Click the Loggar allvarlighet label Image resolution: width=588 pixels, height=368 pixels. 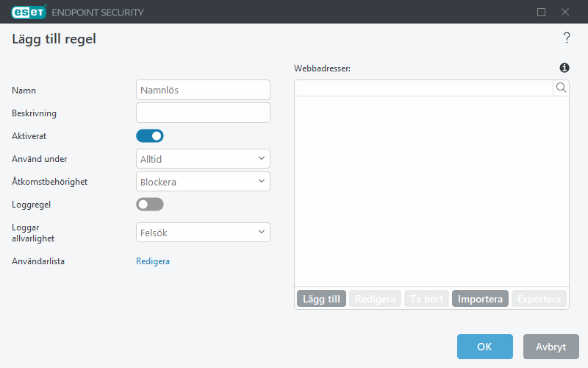pyautogui.click(x=33, y=233)
